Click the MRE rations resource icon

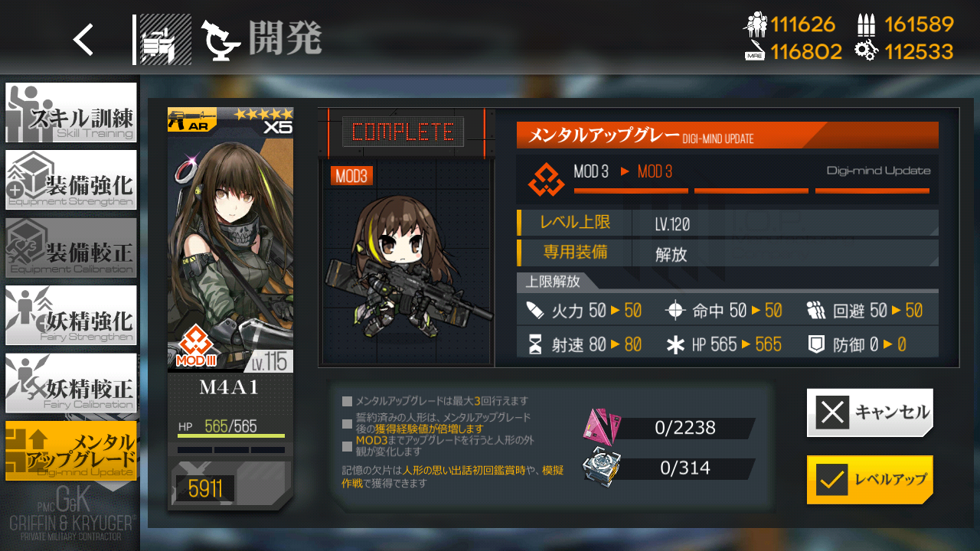click(x=755, y=52)
